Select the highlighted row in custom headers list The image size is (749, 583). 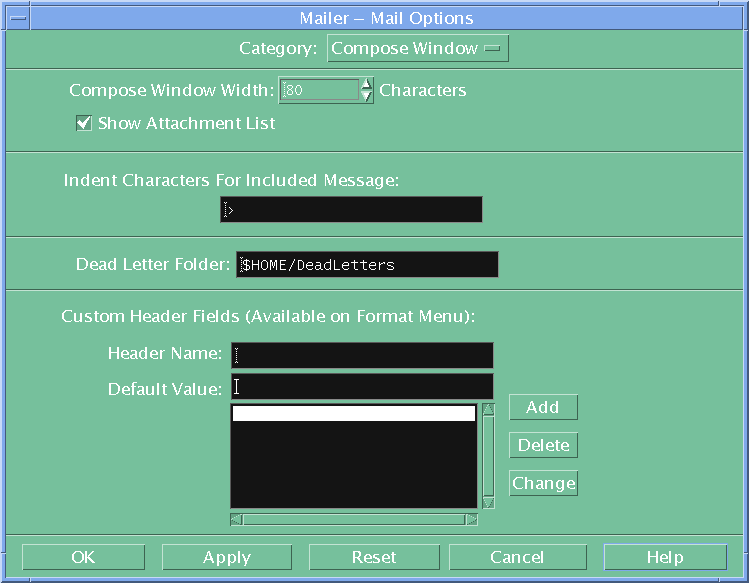click(x=353, y=414)
